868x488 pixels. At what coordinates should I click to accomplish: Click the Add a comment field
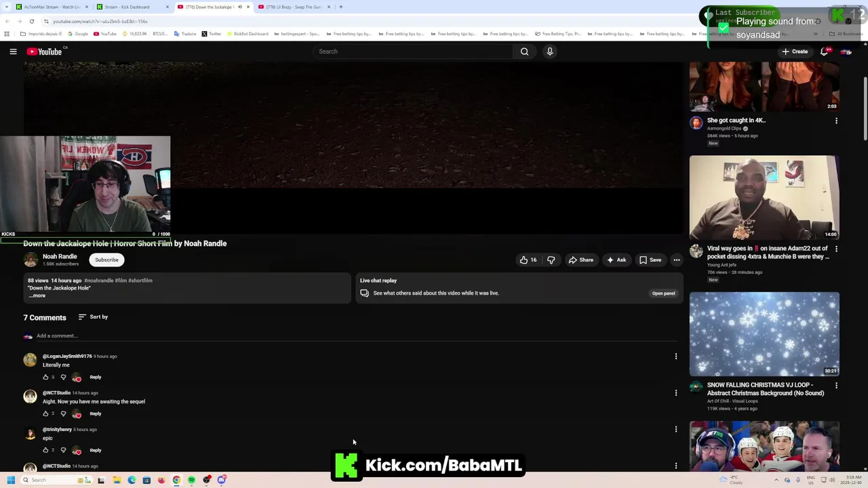pos(356,335)
